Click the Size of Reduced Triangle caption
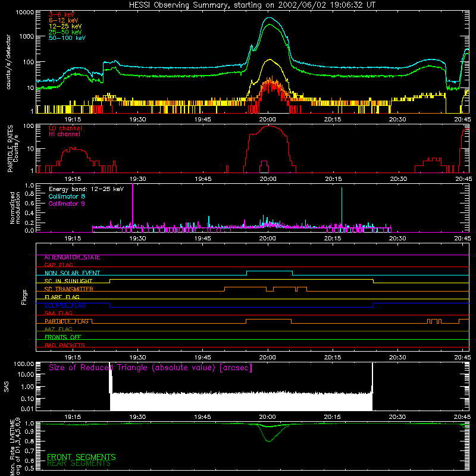 coord(151,368)
